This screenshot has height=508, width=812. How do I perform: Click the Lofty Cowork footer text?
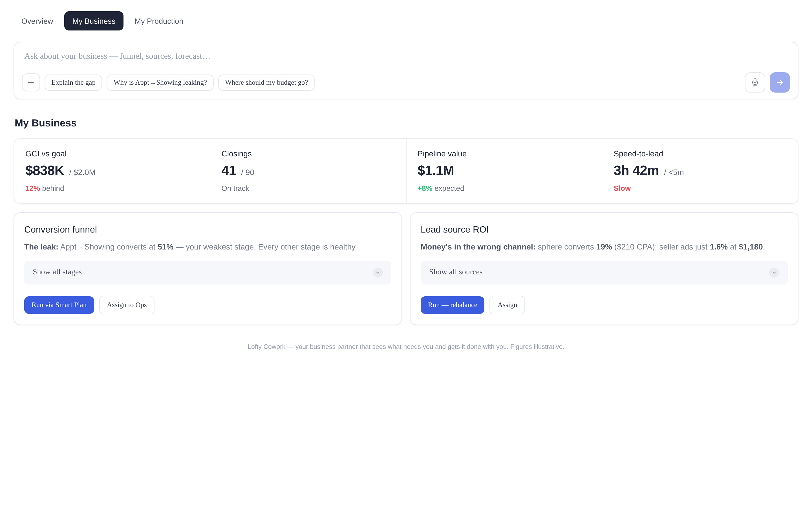[406, 347]
